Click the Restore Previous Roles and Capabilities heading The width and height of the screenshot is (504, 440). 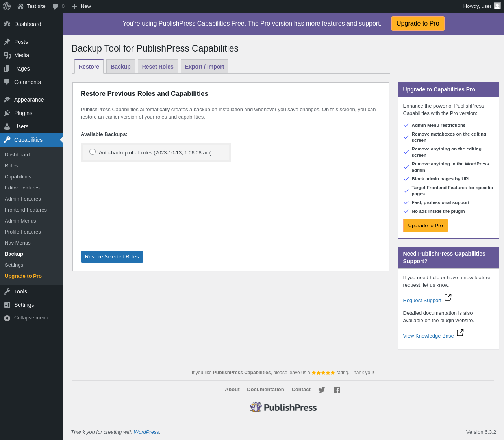[145, 94]
